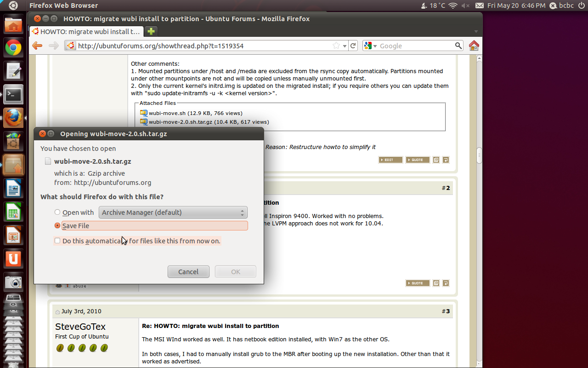Click the launcher icon showing a box with orange arrow
Screen dimensions: 588x368
(13, 165)
